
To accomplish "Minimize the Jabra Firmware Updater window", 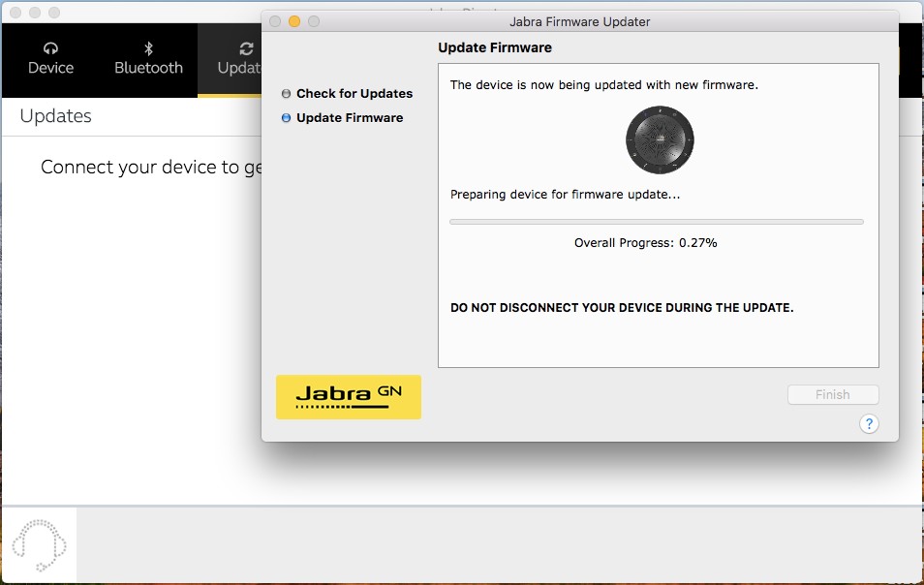I will tap(294, 22).
